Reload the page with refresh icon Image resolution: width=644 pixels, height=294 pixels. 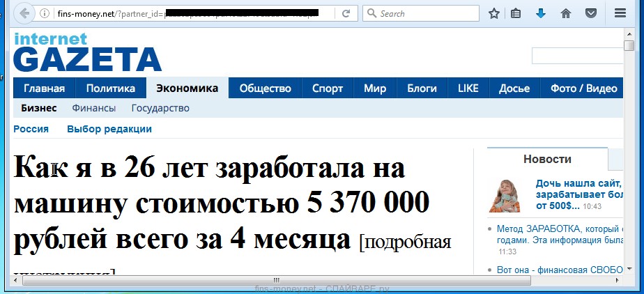point(346,13)
